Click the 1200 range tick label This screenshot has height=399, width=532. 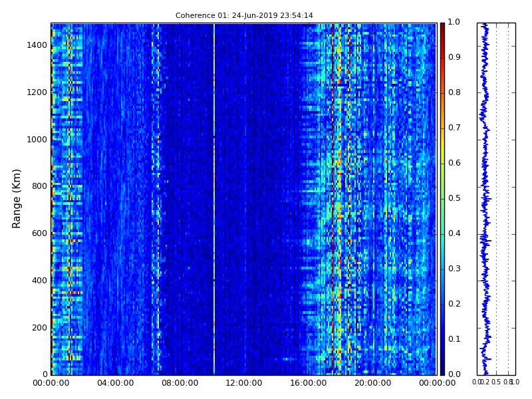pyautogui.click(x=37, y=92)
